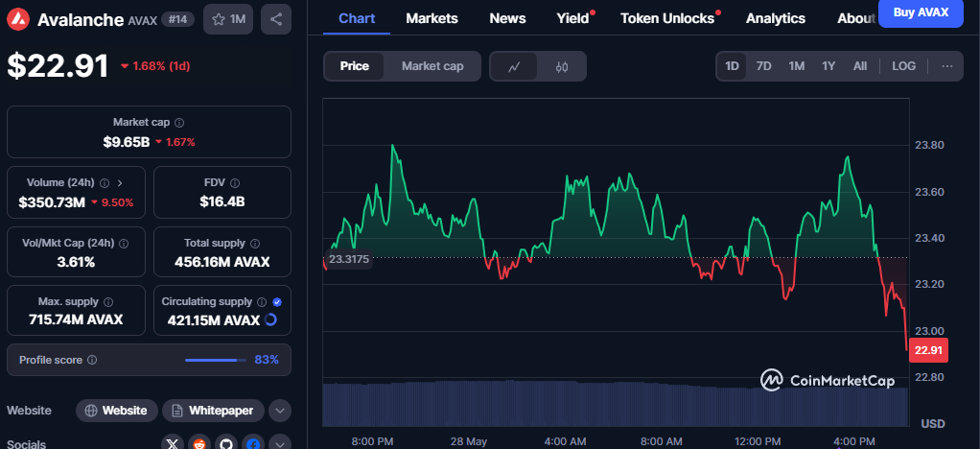Image resolution: width=980 pixels, height=449 pixels.
Task: Show Market cap info tooltip icon
Action: 179,123
